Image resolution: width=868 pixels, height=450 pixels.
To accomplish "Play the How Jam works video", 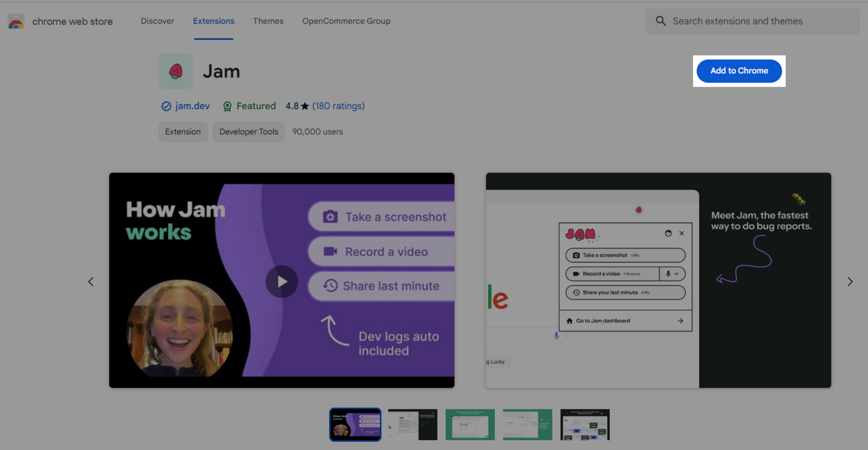I will point(282,281).
